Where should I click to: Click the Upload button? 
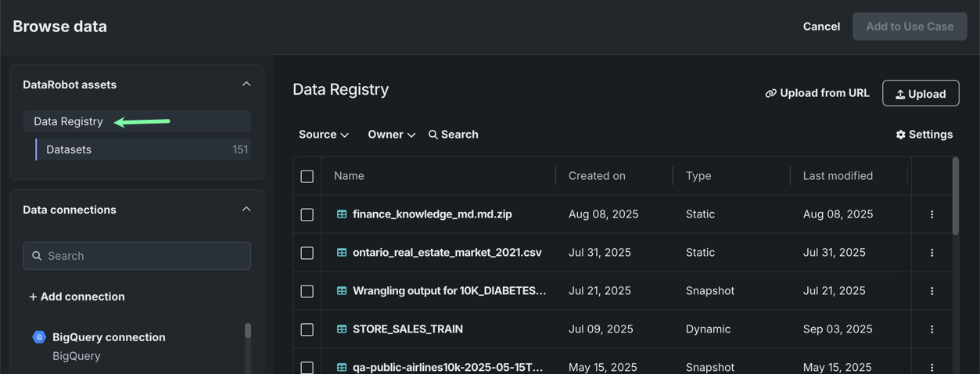(x=921, y=93)
